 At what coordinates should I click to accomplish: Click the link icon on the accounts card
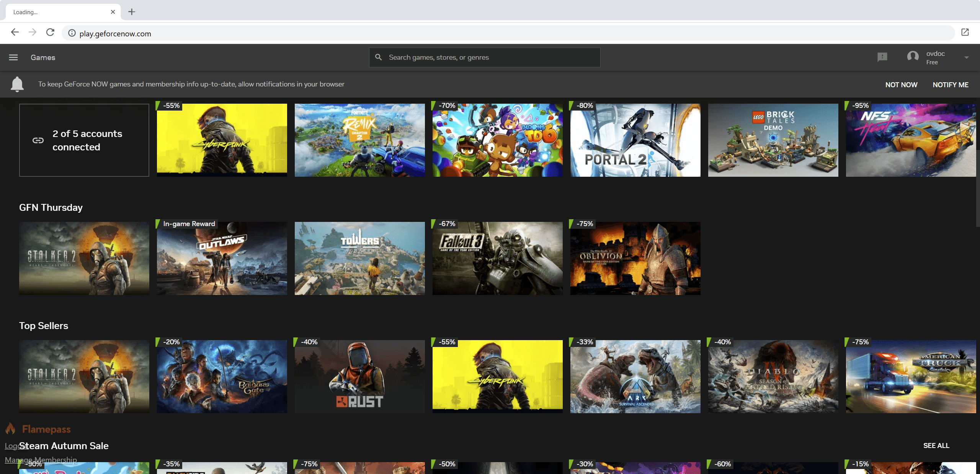38,140
